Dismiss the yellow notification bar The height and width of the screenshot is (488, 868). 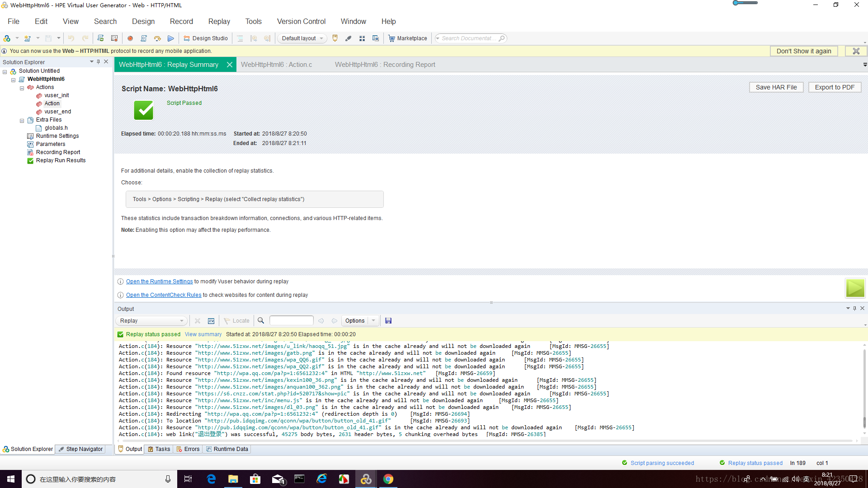tap(856, 51)
